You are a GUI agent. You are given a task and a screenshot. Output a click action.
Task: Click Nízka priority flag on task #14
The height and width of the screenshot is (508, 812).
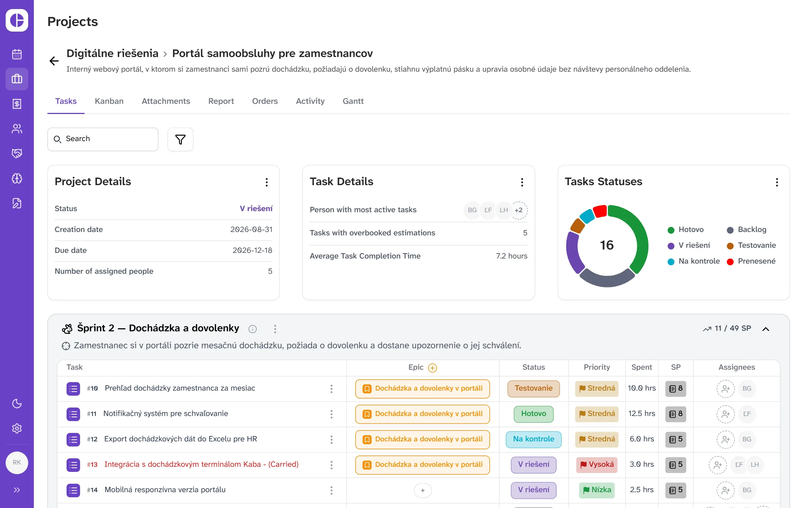597,490
